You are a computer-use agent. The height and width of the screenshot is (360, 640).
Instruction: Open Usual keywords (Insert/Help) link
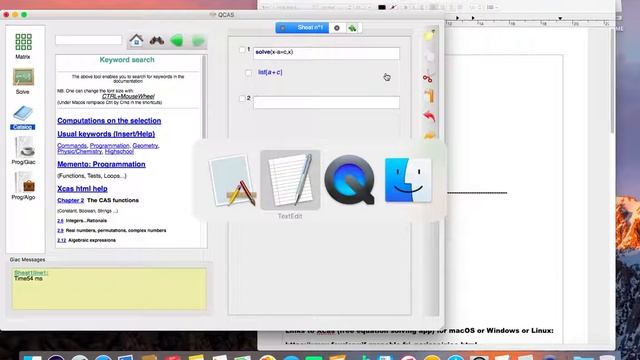point(106,134)
